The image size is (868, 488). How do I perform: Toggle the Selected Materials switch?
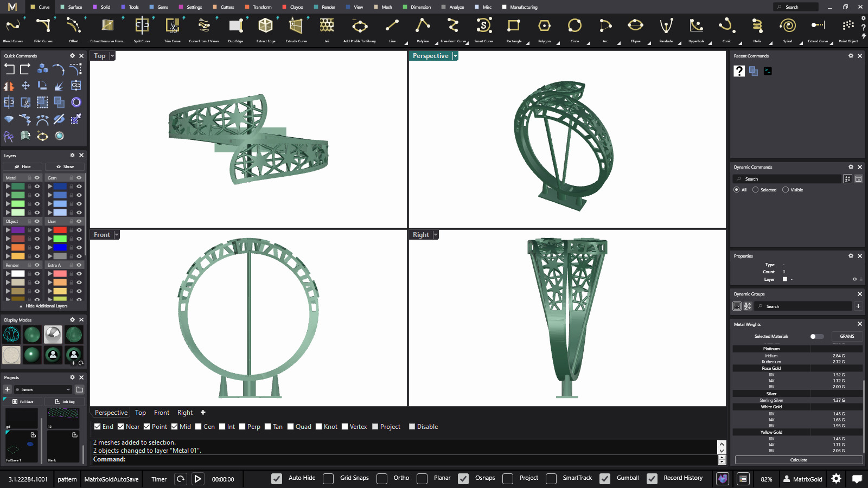[x=816, y=337]
